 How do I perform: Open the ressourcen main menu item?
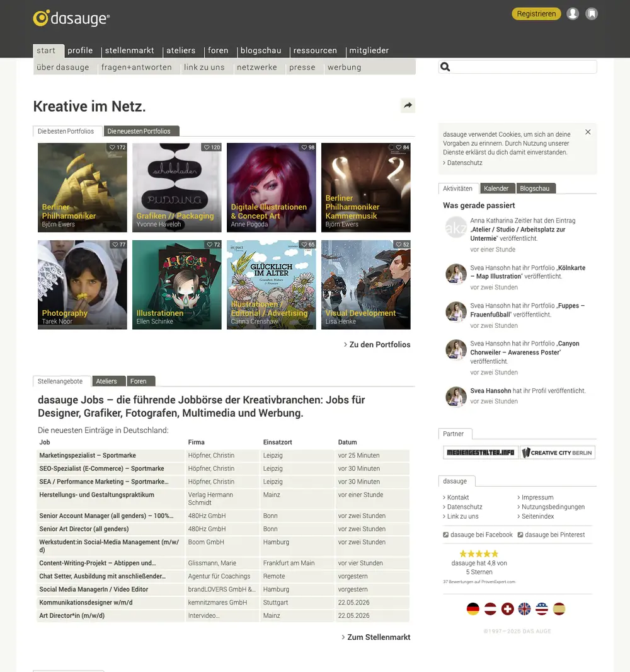tap(315, 50)
